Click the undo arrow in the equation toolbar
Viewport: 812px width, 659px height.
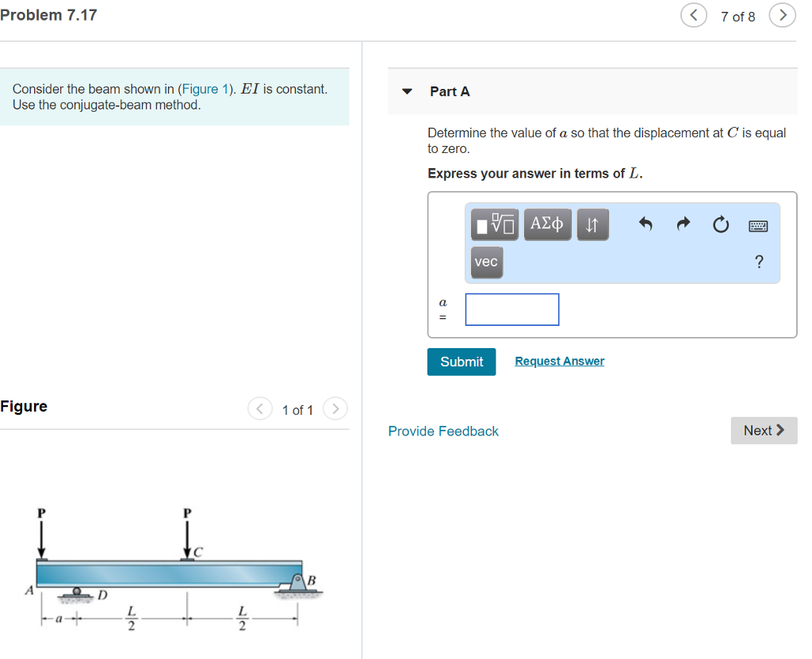[x=645, y=224]
